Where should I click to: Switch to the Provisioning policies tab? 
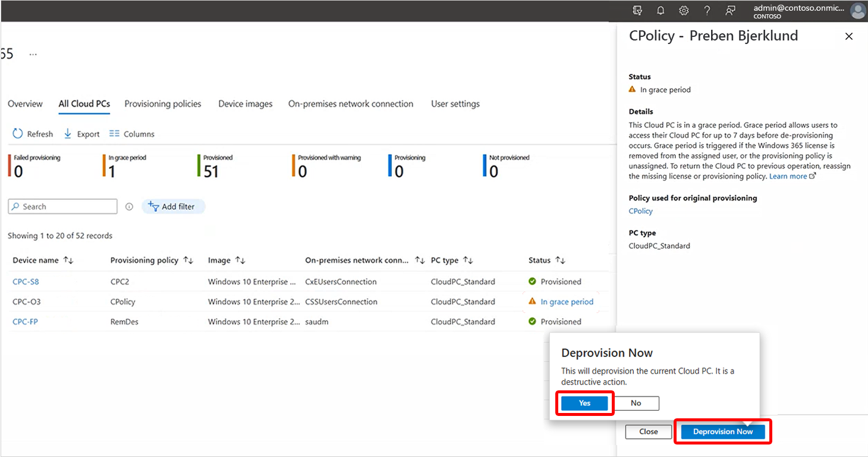coord(163,104)
